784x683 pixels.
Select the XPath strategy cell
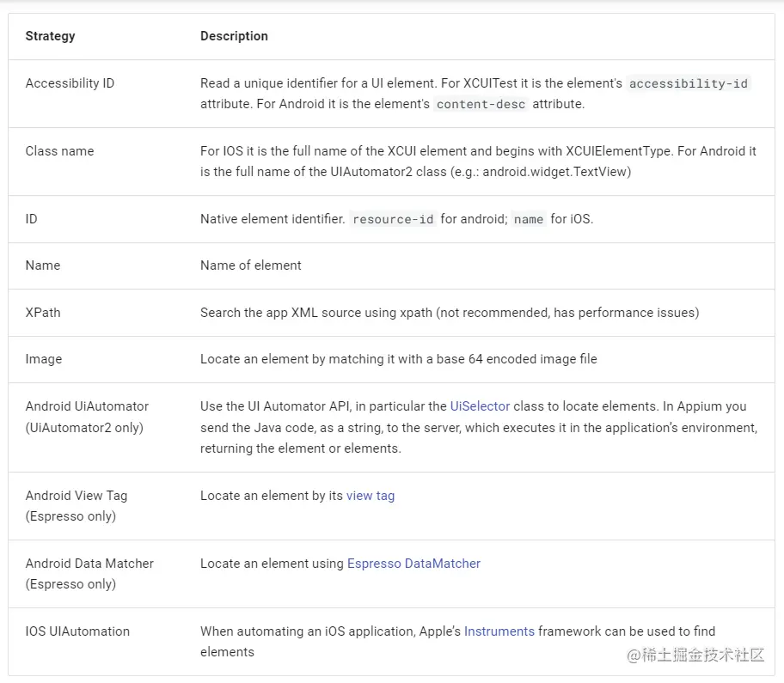[x=43, y=313]
